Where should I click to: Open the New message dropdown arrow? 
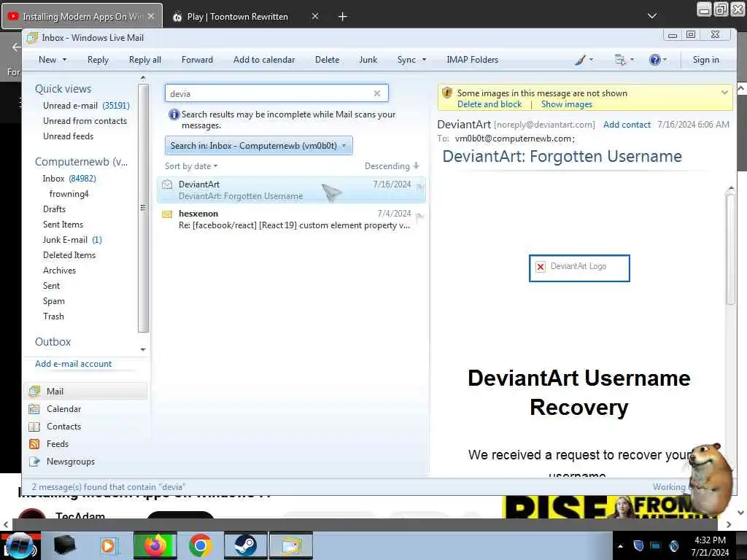[x=64, y=60]
